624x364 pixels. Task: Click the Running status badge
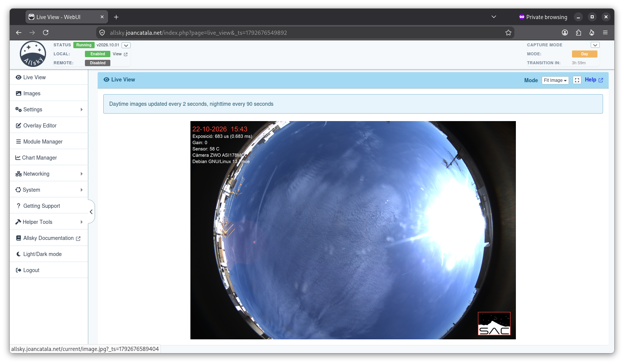click(x=84, y=45)
